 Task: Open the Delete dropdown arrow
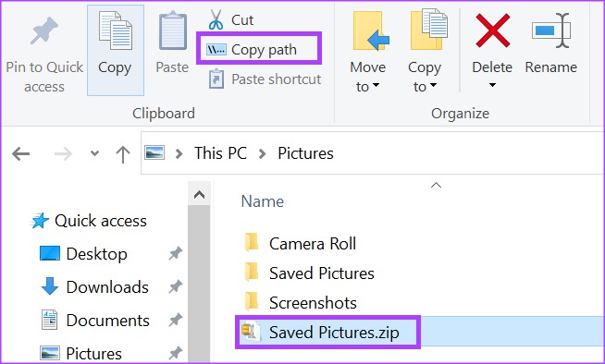click(x=492, y=85)
